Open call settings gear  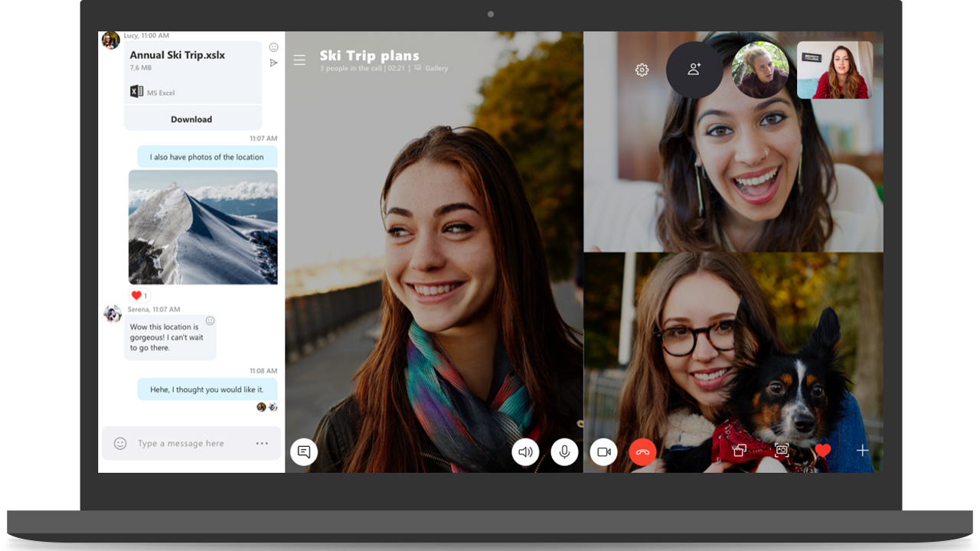click(x=642, y=70)
